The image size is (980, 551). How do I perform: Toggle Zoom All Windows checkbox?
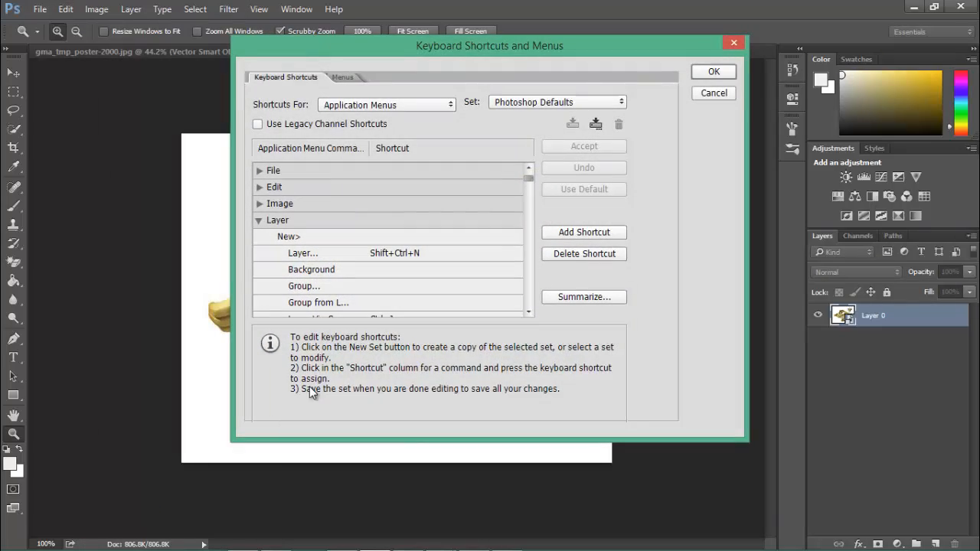197,31
